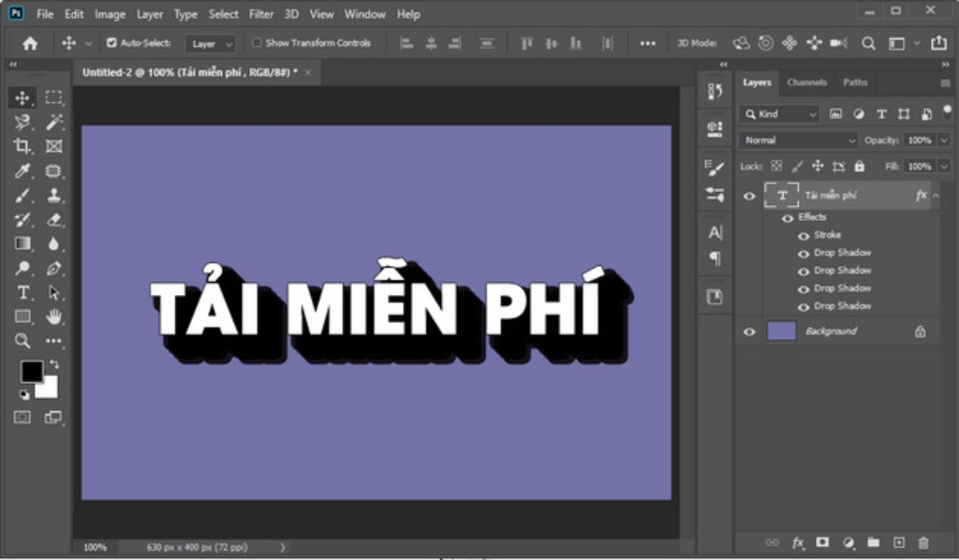Uncheck the Auto-Select checkbox

[112, 43]
